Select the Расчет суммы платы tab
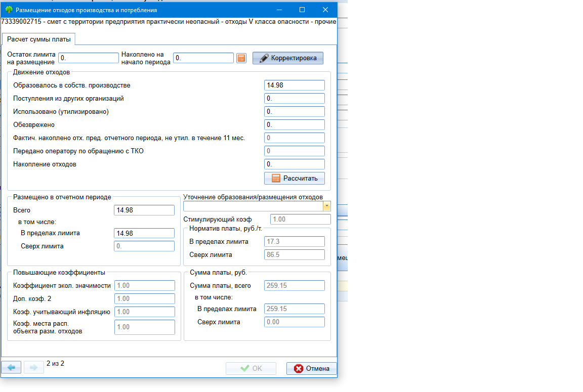This screenshot has width=583, height=392. click(x=39, y=39)
